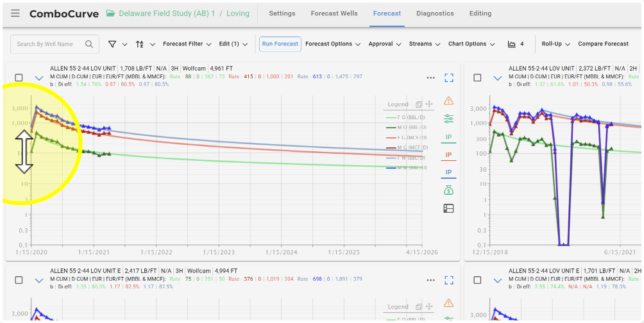Expand blue chevron on 2,417 LB/FT card

pos(39,280)
